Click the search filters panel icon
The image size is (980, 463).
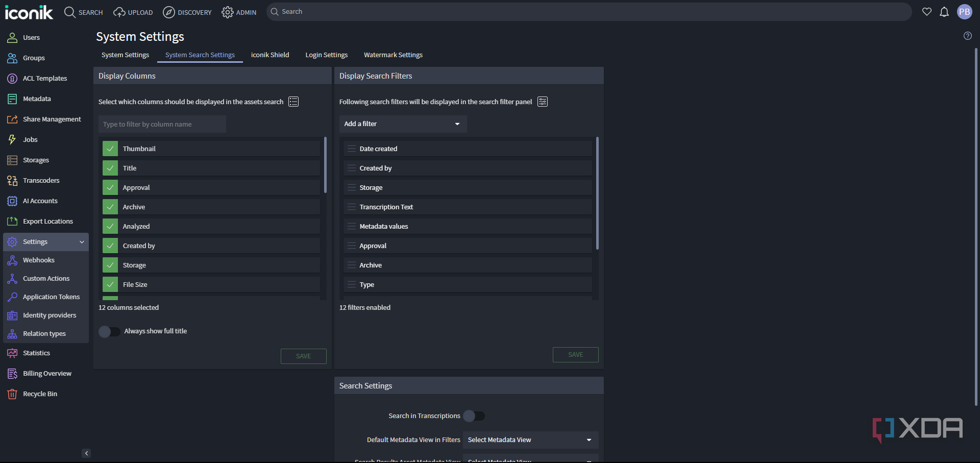[543, 102]
